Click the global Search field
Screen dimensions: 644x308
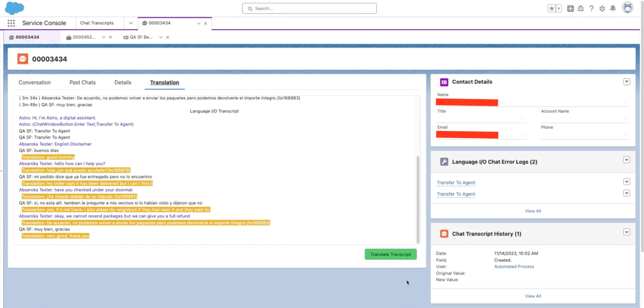[309, 8]
